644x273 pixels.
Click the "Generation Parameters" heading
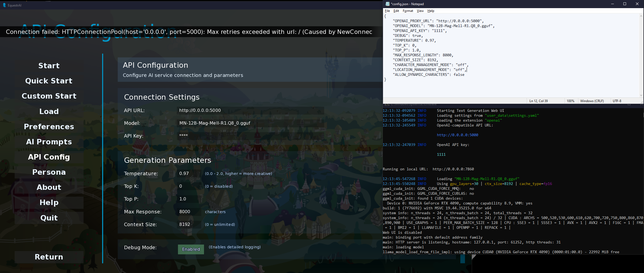[167, 160]
